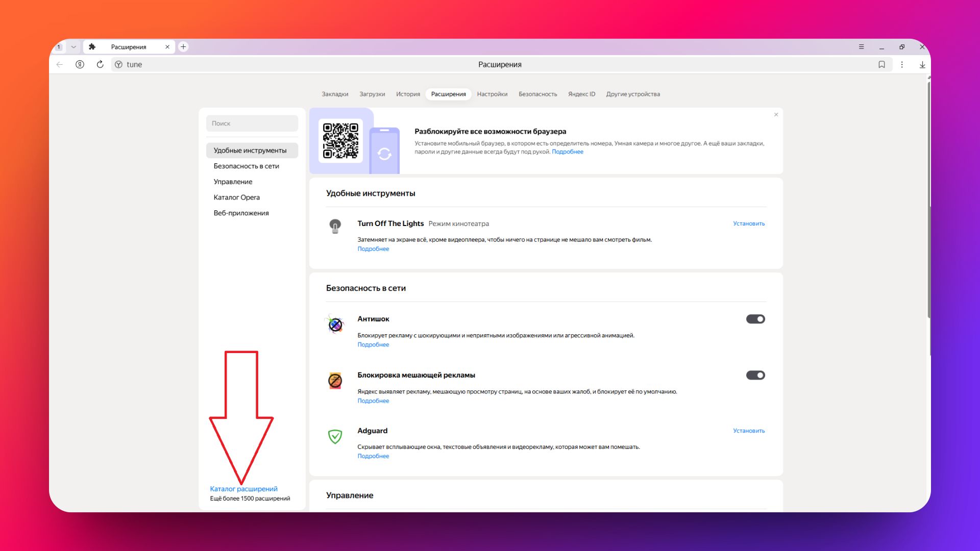Open the three-dot page menu
The height and width of the screenshot is (551, 980).
click(902, 64)
